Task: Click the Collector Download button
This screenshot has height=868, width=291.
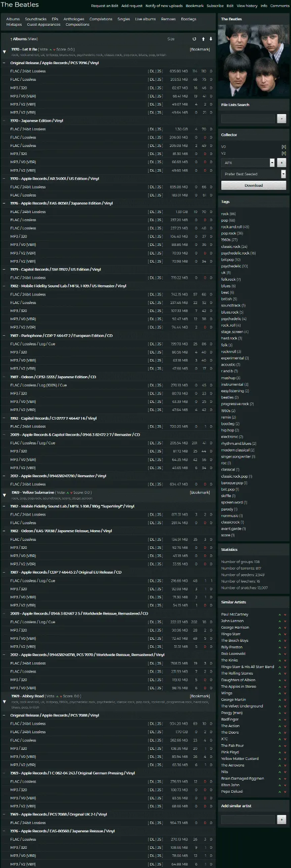Action: (x=254, y=185)
